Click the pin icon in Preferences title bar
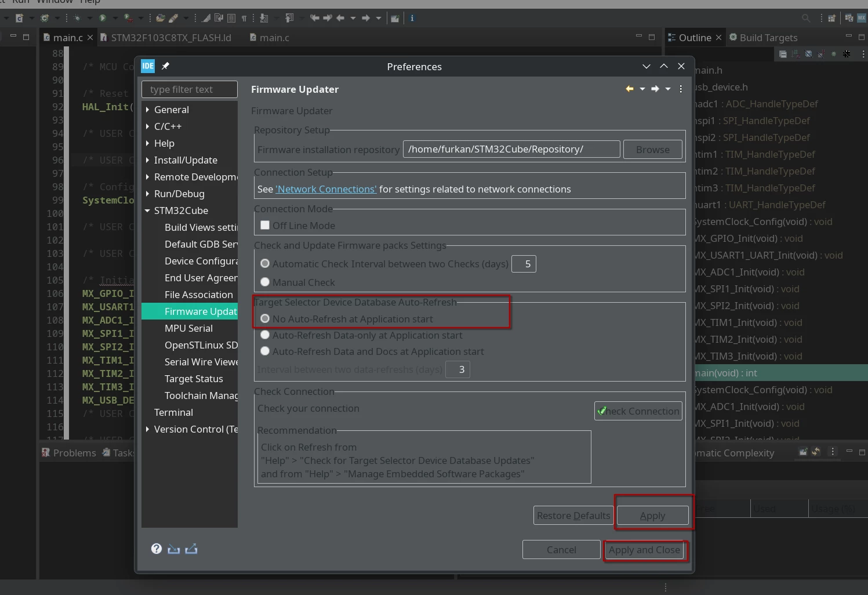This screenshot has width=868, height=595. point(165,66)
